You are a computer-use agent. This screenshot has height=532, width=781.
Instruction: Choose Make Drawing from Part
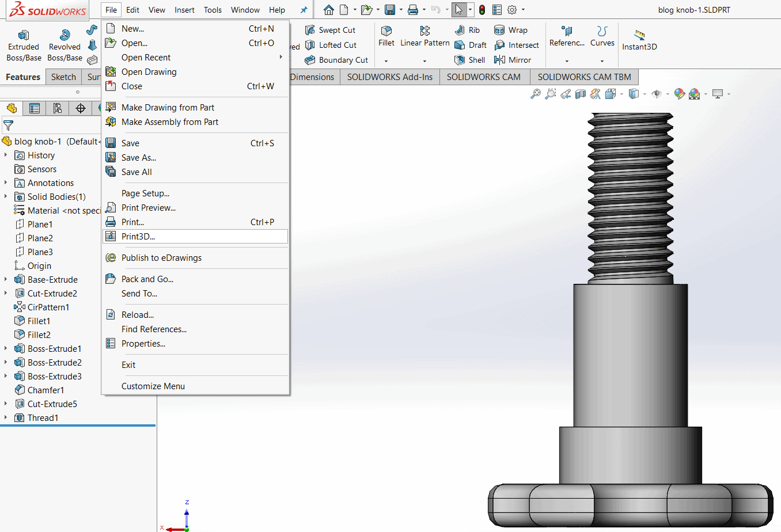tap(195, 107)
